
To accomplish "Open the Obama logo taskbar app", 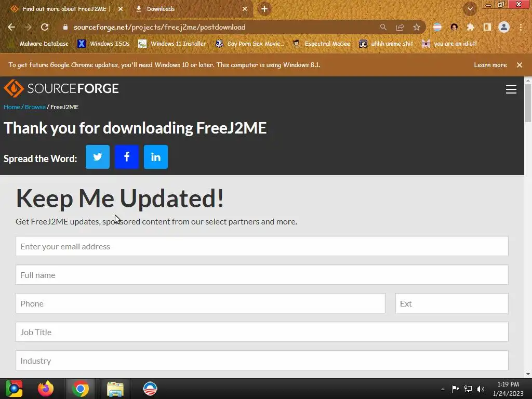I will (x=150, y=389).
